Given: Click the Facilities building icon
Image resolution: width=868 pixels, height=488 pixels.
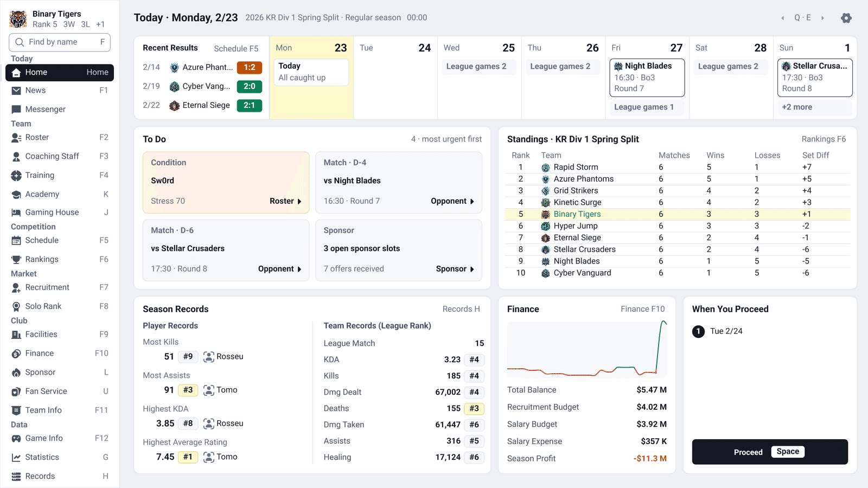Looking at the screenshot, I should point(16,335).
